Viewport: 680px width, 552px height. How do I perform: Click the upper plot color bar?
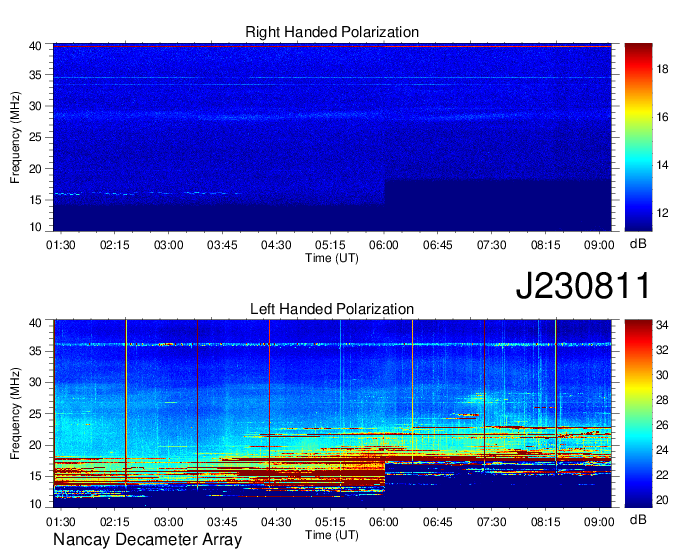(x=638, y=137)
